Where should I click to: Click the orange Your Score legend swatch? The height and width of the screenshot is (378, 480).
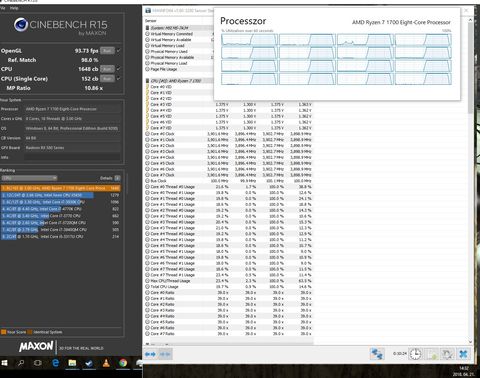coord(4,332)
